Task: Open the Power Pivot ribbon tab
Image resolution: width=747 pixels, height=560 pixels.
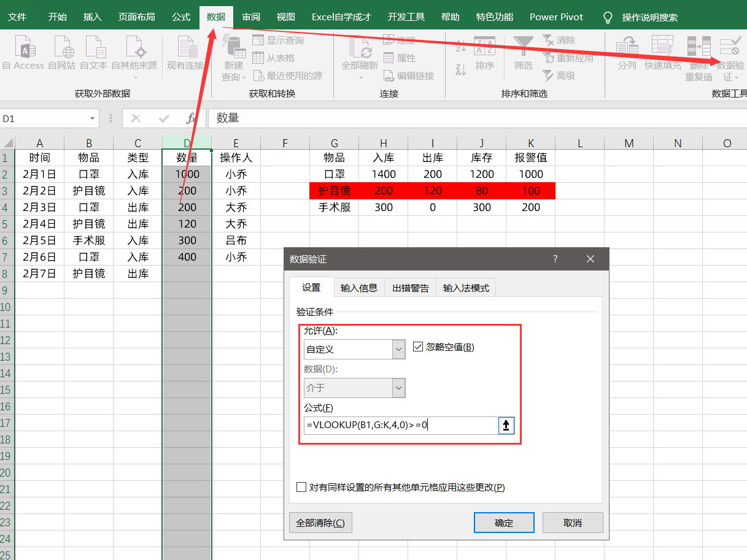Action: (x=557, y=17)
